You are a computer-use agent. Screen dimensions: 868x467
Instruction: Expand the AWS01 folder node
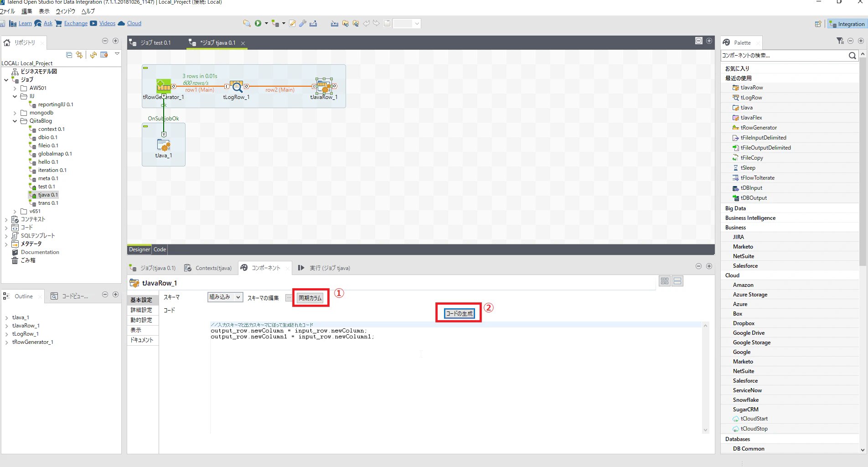coord(15,88)
